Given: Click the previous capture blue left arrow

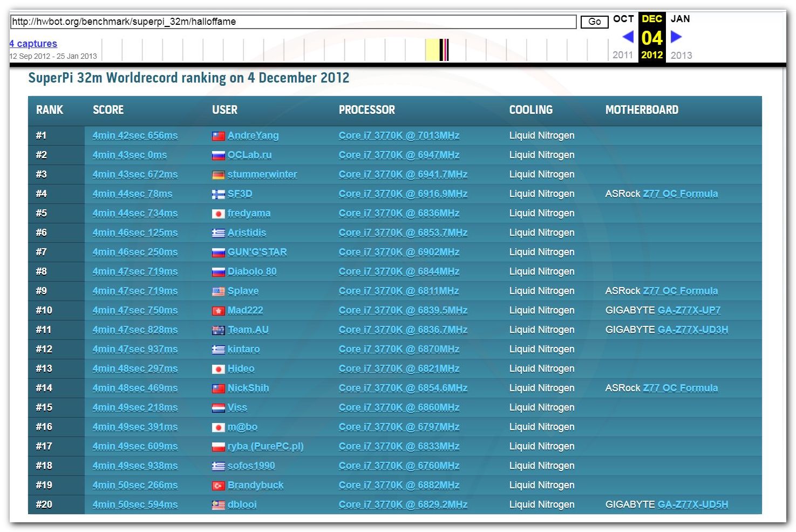Looking at the screenshot, I should tap(628, 37).
